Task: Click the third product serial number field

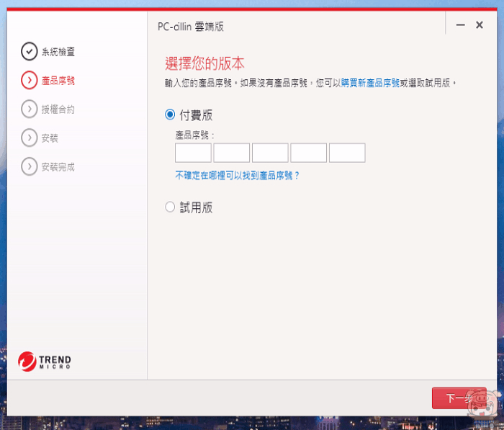Action: click(x=270, y=153)
